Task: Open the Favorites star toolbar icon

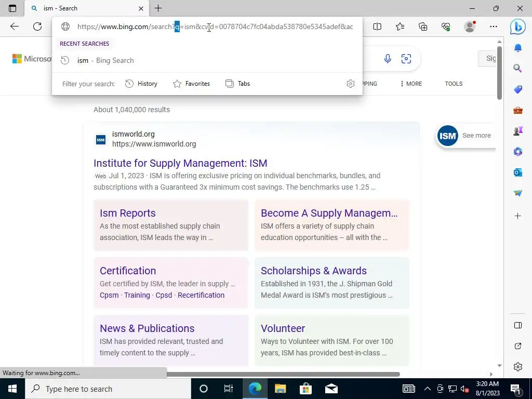Action: 400,26
